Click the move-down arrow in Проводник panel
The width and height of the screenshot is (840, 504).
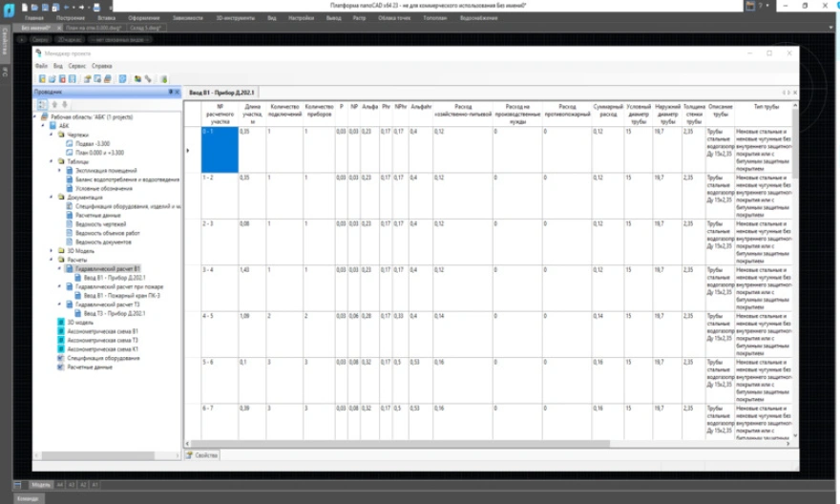(64, 104)
